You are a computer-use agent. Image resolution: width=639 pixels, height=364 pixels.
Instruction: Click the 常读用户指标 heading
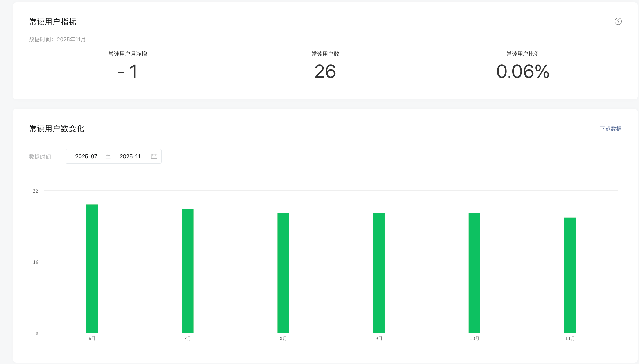(53, 22)
